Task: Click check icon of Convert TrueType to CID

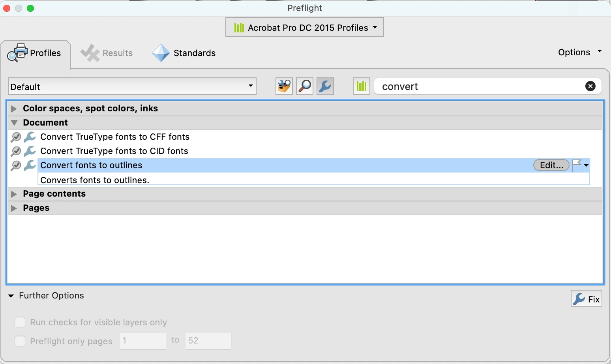Action: pos(16,151)
